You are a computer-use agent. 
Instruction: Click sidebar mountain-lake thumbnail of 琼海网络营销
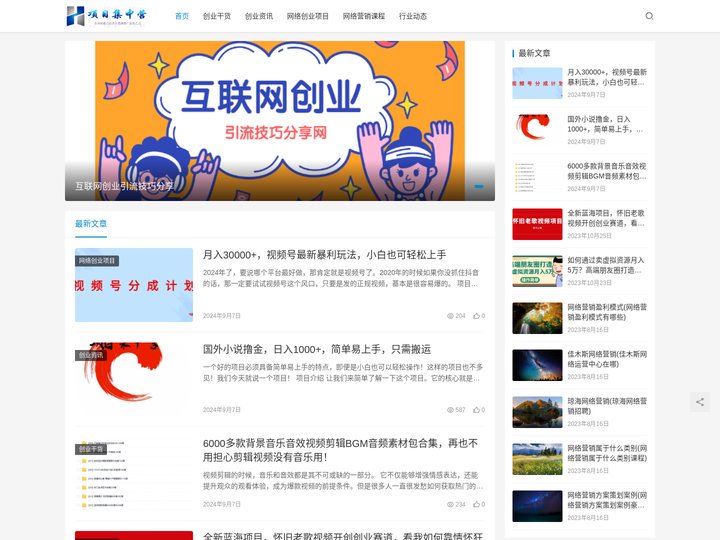(537, 412)
